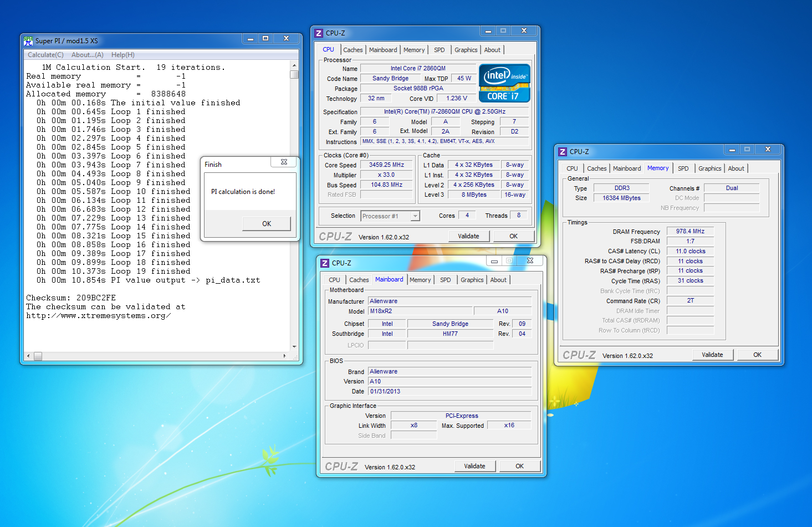Click the Checksum line 209BC2FE in Super PI

71,298
